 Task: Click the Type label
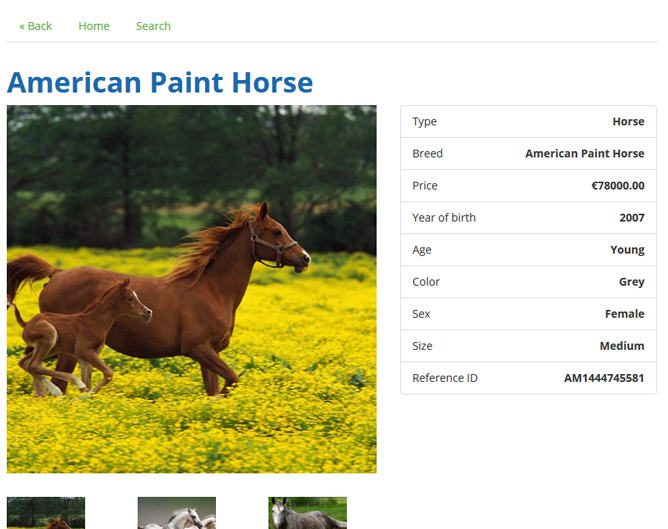coord(424,122)
